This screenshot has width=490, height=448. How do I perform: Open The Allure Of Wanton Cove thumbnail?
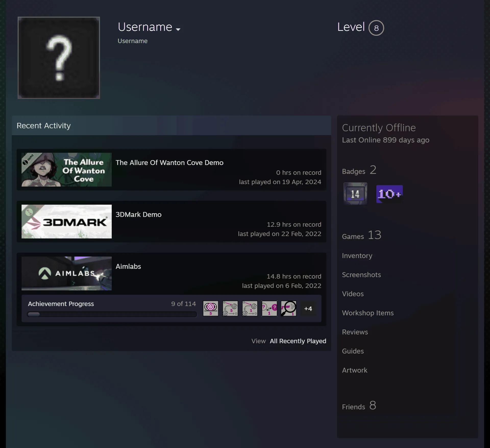67,170
